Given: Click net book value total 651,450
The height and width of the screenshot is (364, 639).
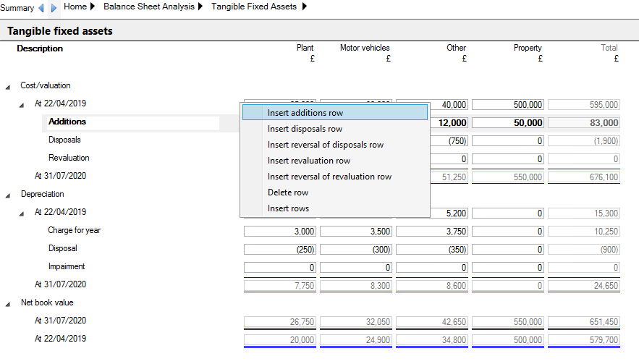Looking at the screenshot, I should [584, 322].
